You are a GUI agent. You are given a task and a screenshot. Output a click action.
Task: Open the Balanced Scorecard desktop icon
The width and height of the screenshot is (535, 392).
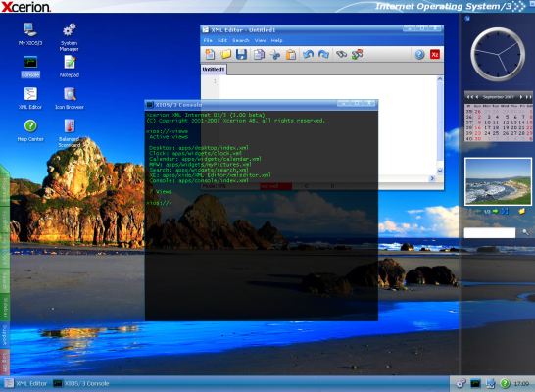click(70, 133)
